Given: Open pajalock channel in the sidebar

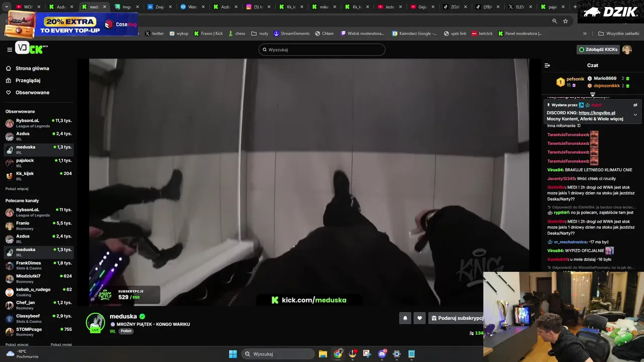Looking at the screenshot, I should point(39,163).
